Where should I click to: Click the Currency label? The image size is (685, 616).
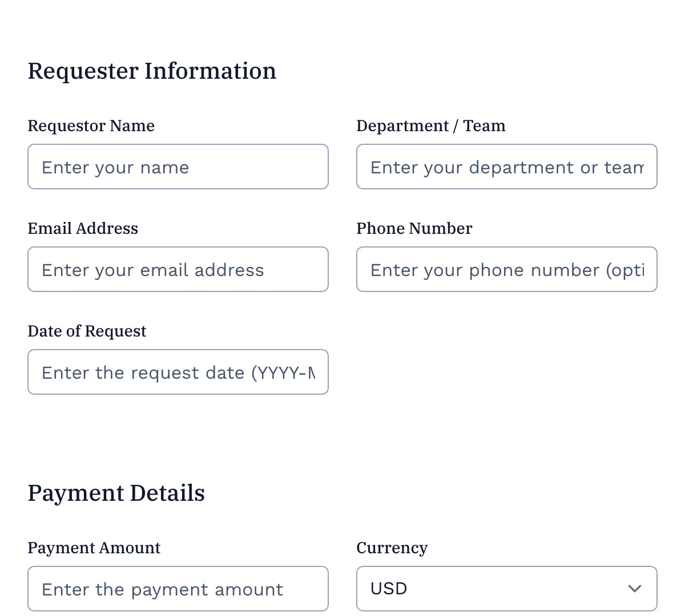[x=392, y=548]
